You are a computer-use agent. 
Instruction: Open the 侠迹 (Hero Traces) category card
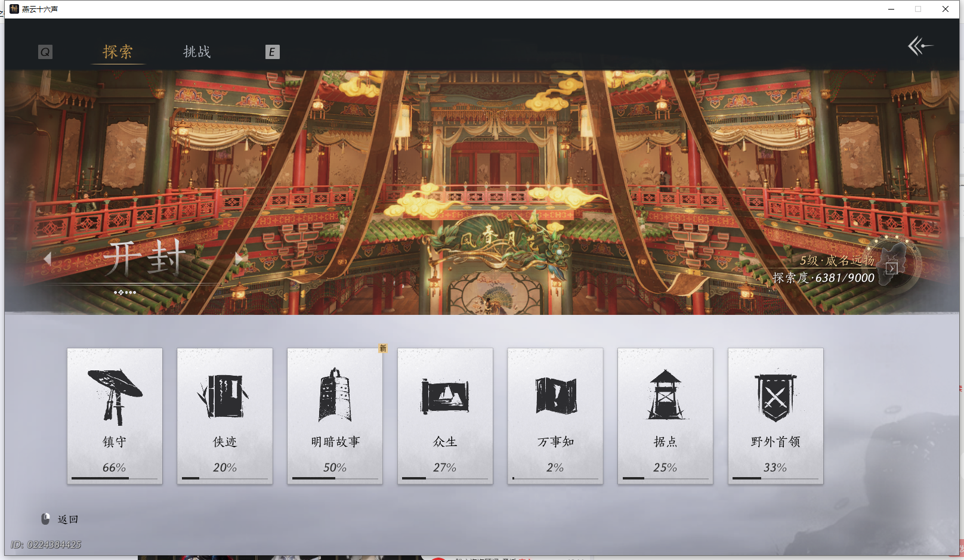click(x=225, y=416)
